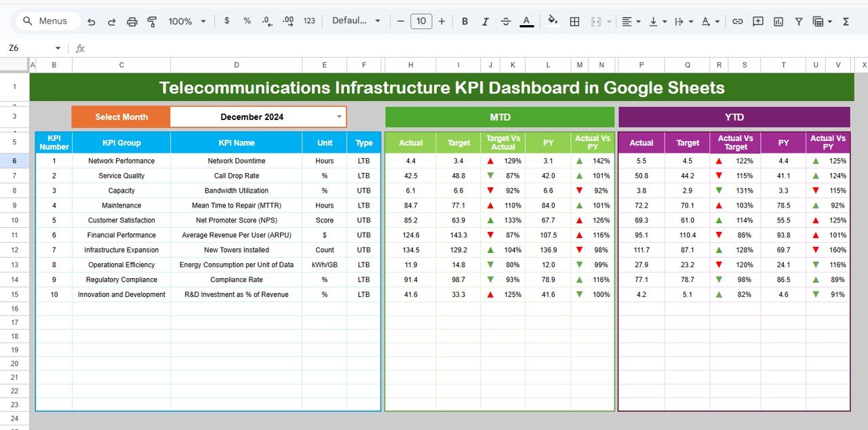Toggle bold formatting
The height and width of the screenshot is (430, 868).
click(465, 21)
